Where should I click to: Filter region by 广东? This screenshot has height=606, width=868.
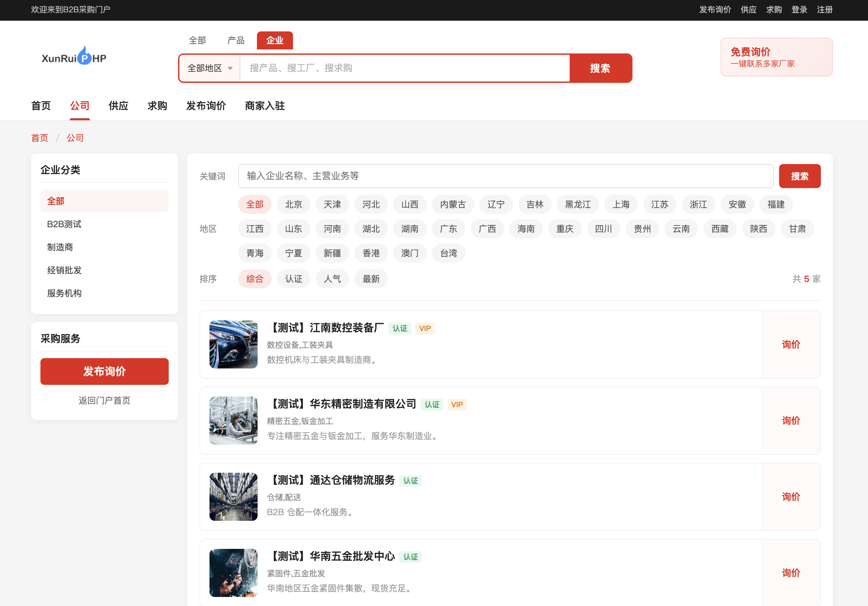(448, 229)
